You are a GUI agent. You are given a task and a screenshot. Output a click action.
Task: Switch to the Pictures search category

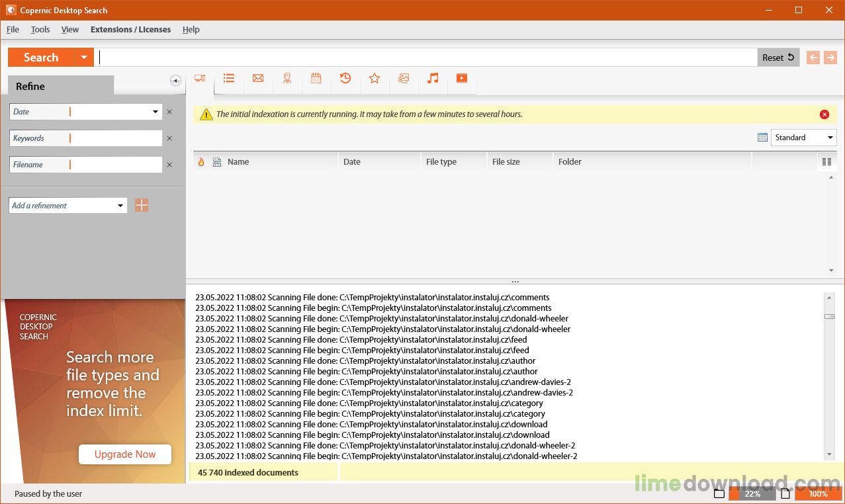pyautogui.click(x=403, y=78)
